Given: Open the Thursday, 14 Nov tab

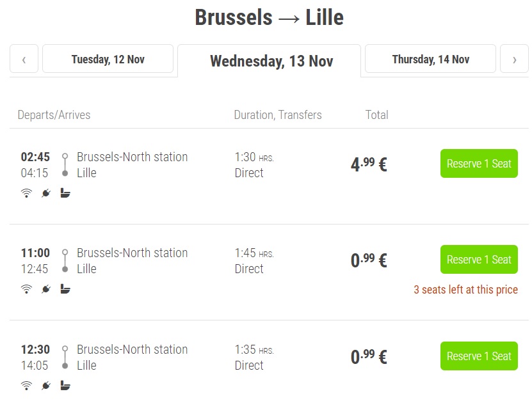Looking at the screenshot, I should [430, 58].
